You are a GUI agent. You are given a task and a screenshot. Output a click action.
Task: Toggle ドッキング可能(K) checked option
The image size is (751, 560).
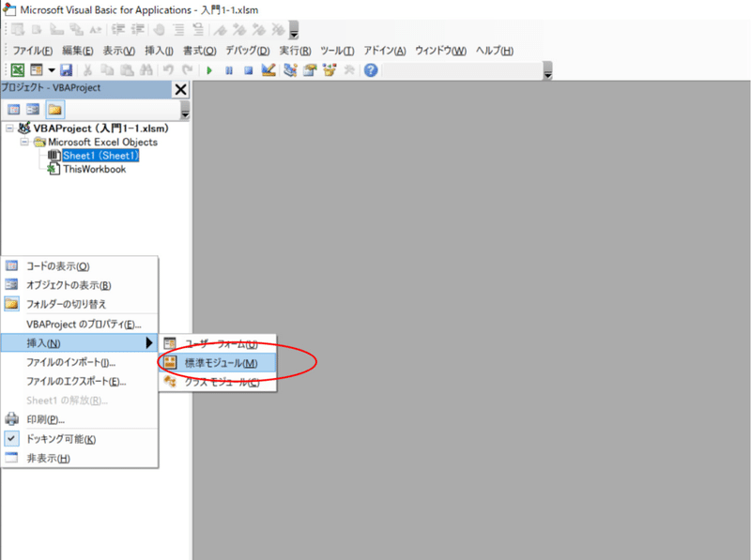(x=80, y=439)
